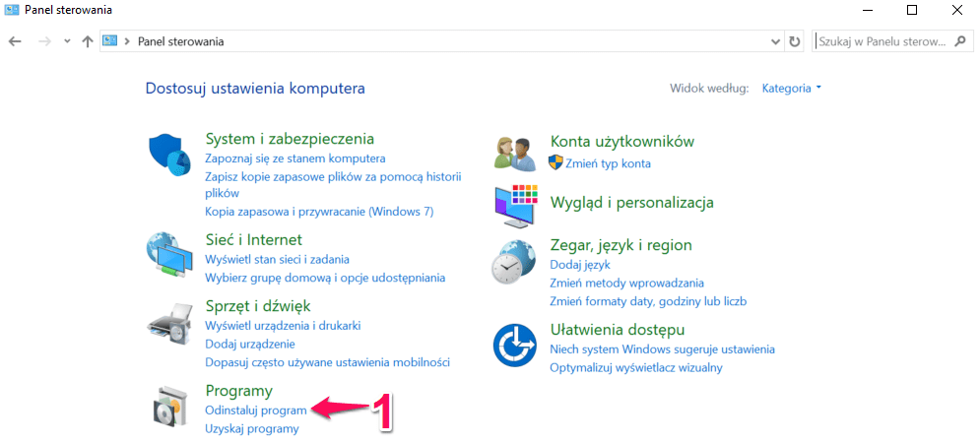This screenshot has width=980, height=443.
Task: Click the Szukaj w Panelu sterowania search field
Action: [882, 41]
